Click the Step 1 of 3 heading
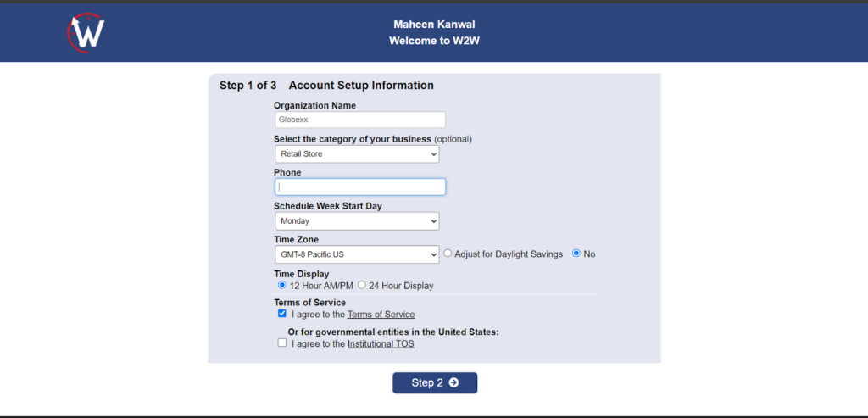The height and width of the screenshot is (418, 868). coord(248,86)
